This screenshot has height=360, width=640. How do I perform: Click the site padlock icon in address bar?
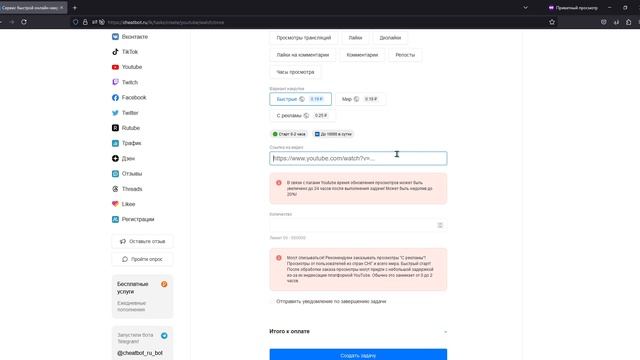pyautogui.click(x=85, y=22)
